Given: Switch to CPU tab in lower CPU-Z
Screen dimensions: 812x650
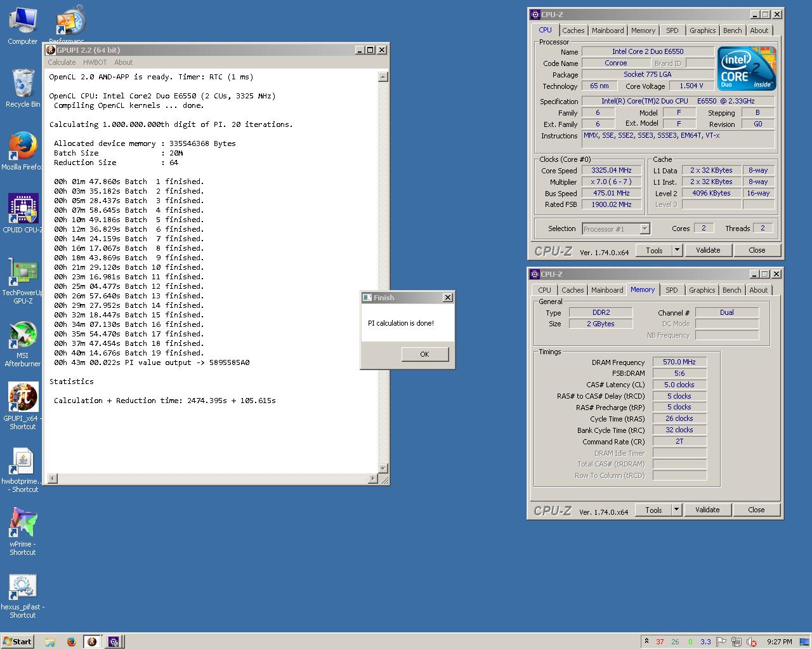Looking at the screenshot, I should 544,290.
